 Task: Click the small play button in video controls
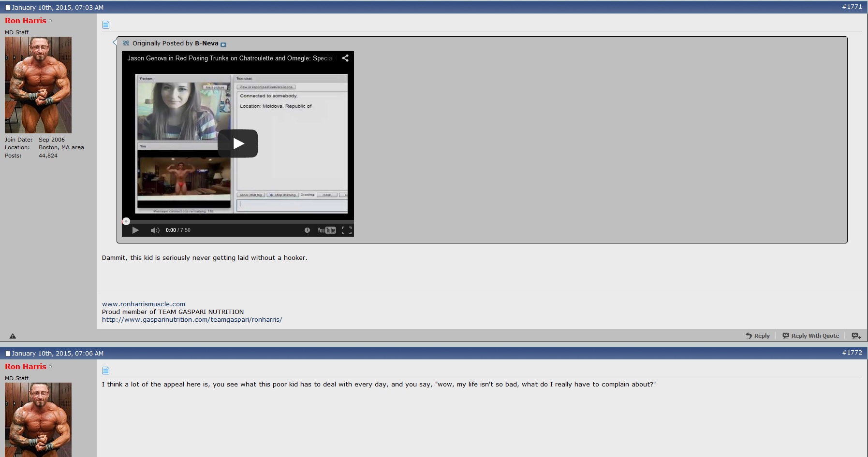click(x=135, y=230)
